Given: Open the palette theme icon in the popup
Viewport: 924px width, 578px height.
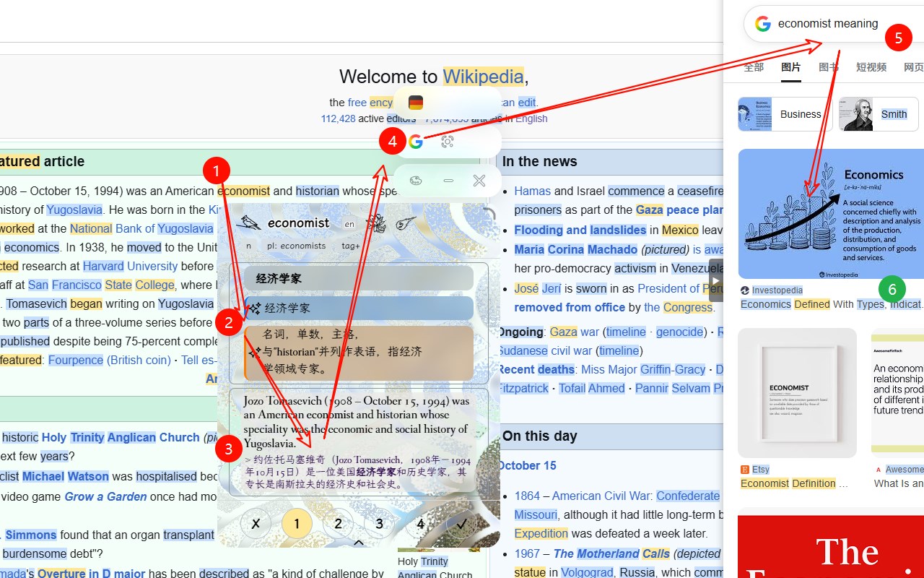Looking at the screenshot, I should pos(416,181).
